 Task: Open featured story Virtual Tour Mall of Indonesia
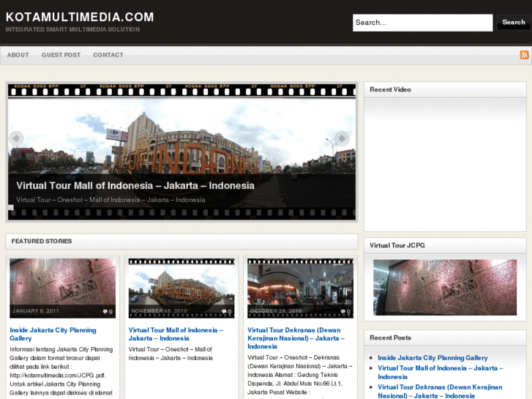pos(176,334)
